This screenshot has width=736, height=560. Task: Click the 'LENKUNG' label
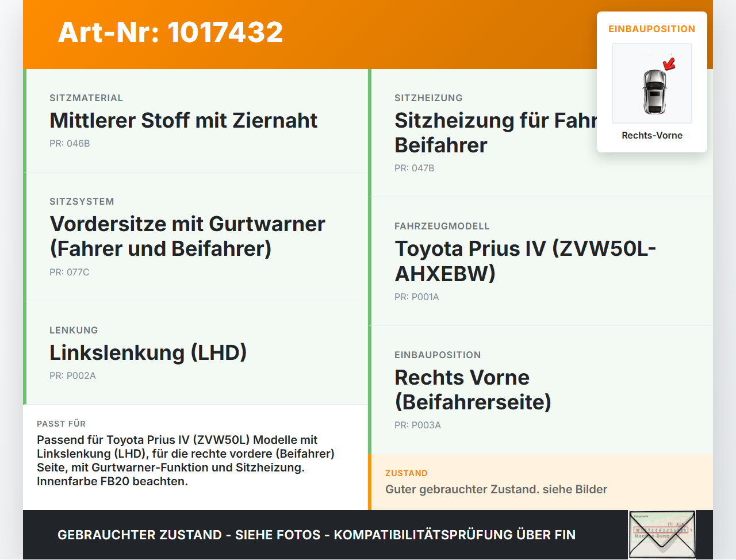click(x=74, y=330)
